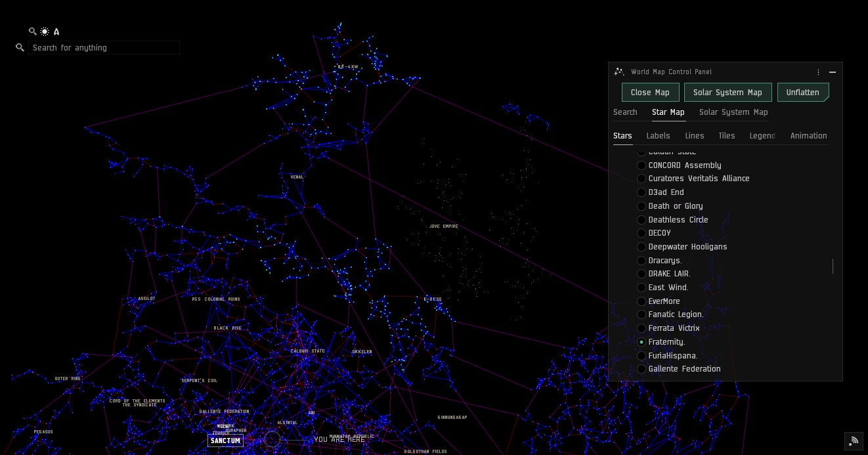Click the ASSILOT region label
The height and width of the screenshot is (455, 868).
point(146,299)
